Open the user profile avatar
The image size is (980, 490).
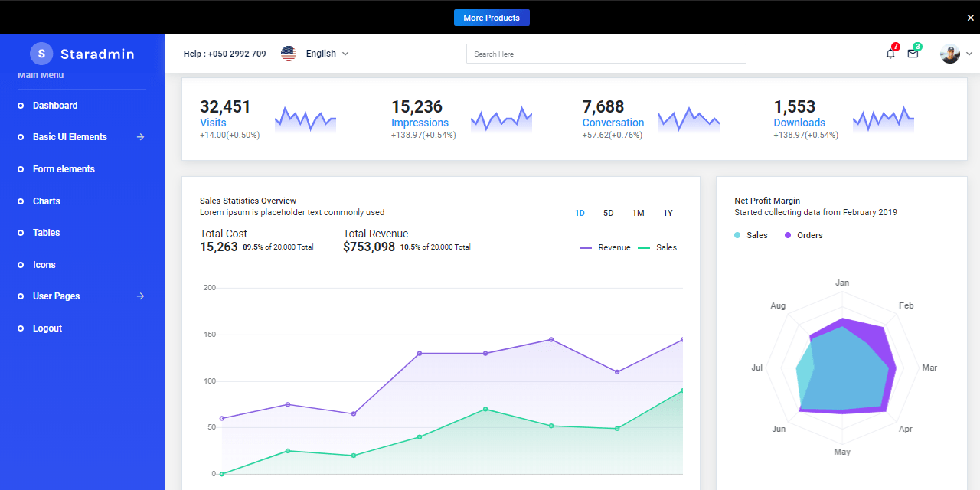[x=949, y=54]
